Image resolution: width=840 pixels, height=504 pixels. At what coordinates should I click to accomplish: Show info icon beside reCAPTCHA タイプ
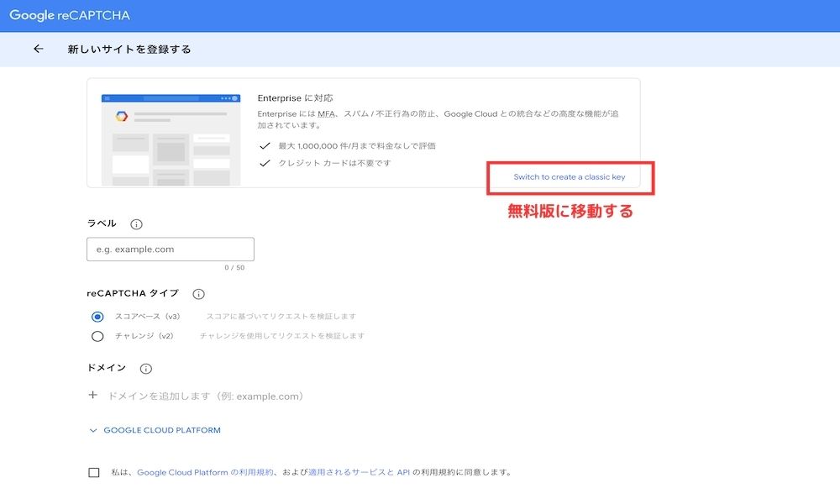coord(199,294)
